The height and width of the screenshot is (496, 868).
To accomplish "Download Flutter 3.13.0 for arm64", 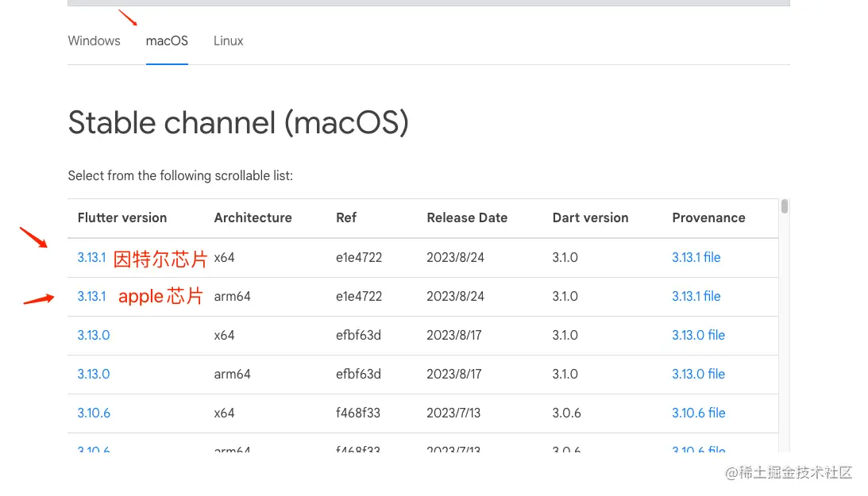I will pos(94,374).
